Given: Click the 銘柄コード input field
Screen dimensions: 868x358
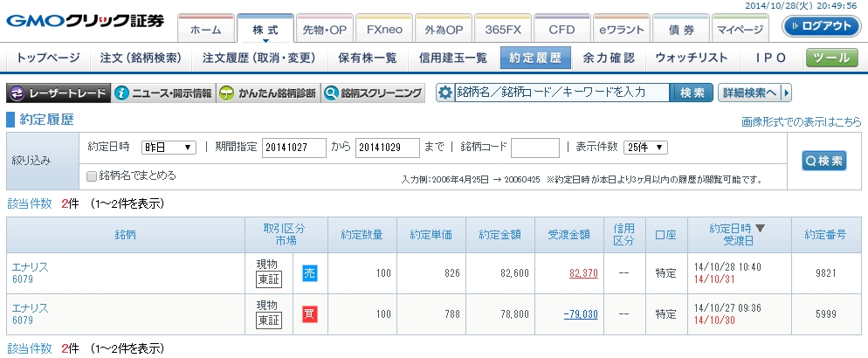Looking at the screenshot, I should click(534, 148).
